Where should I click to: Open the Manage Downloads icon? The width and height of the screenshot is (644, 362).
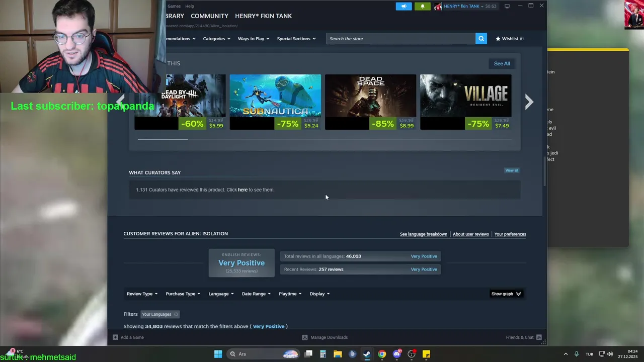(x=305, y=337)
